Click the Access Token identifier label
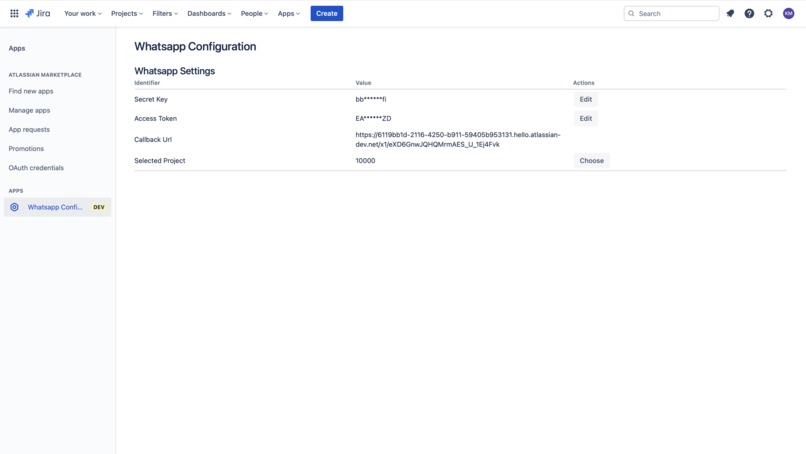806x454 pixels. pyautogui.click(x=155, y=118)
